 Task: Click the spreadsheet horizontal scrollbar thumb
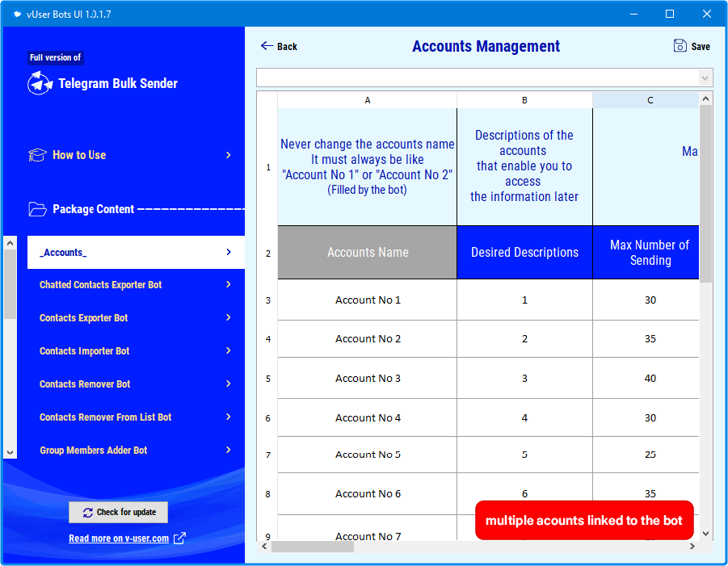click(x=313, y=547)
